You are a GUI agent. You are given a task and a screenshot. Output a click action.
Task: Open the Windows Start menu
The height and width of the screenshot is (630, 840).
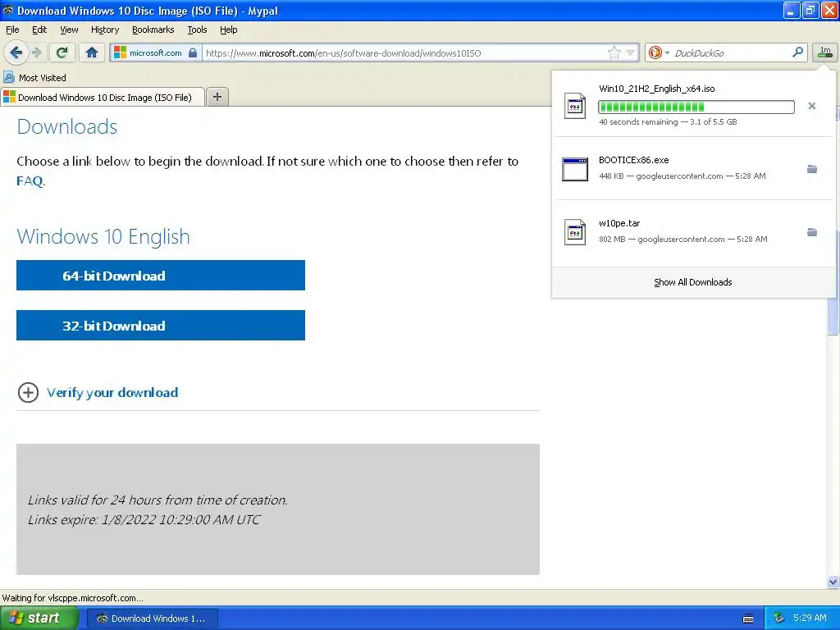pyautogui.click(x=39, y=618)
